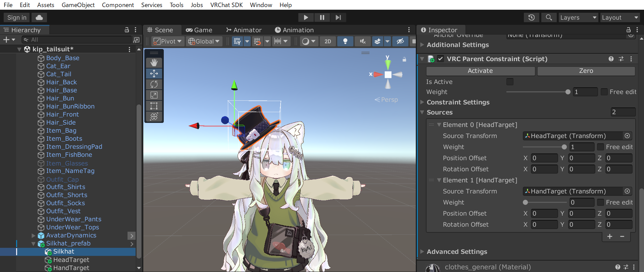Pick HeadTarget source transform object

(627, 136)
